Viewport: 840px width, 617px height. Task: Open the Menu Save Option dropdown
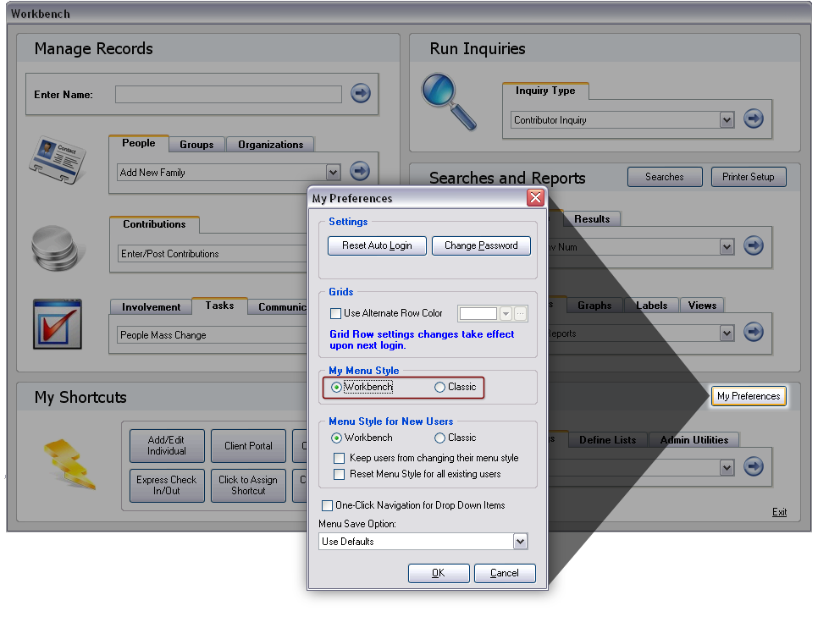pyautogui.click(x=520, y=542)
